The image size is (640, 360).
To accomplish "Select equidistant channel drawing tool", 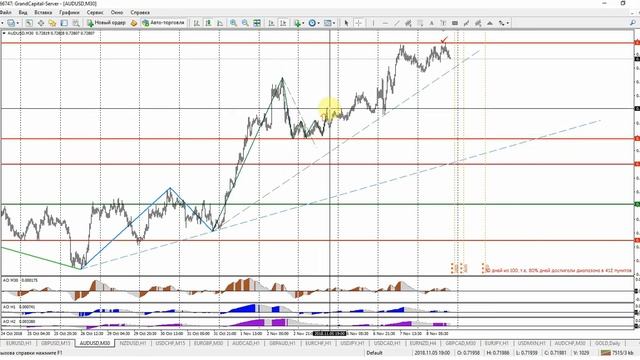I will [408, 23].
